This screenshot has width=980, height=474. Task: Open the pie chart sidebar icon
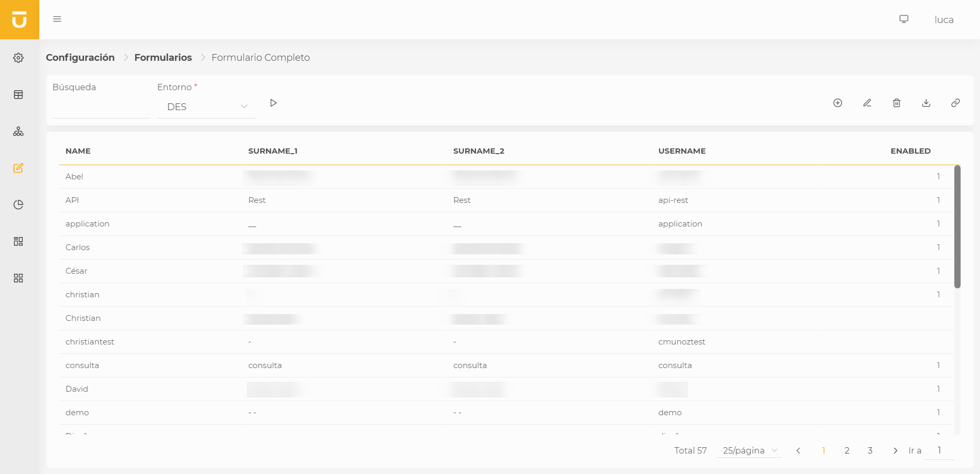click(18, 204)
